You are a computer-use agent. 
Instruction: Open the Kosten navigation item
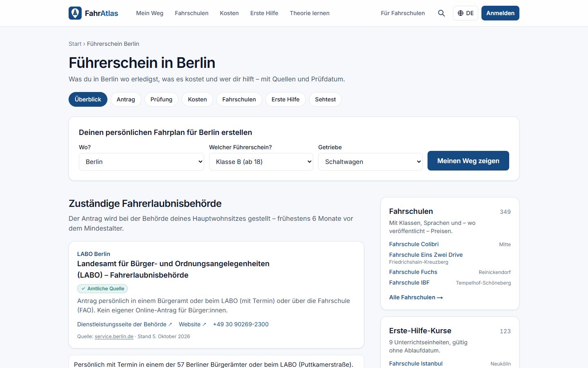229,13
